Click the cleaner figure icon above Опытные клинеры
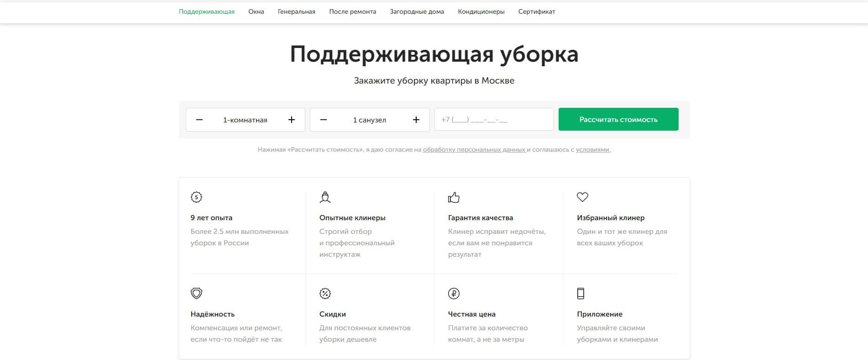 pyautogui.click(x=325, y=197)
